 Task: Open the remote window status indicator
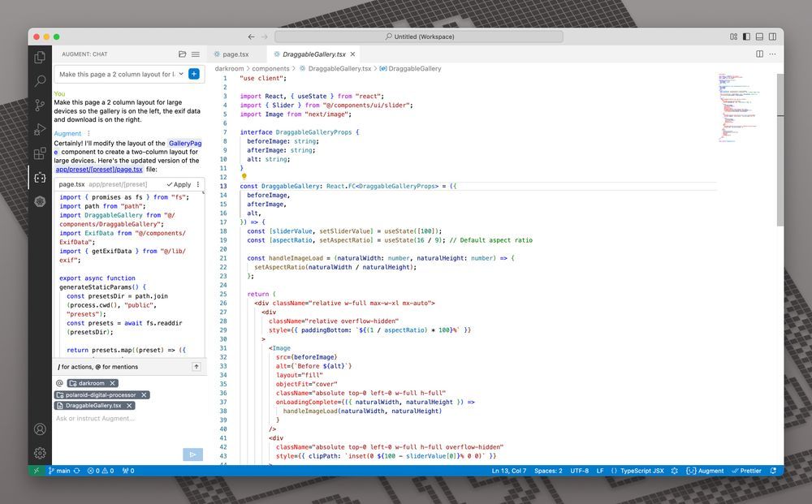coord(37,471)
